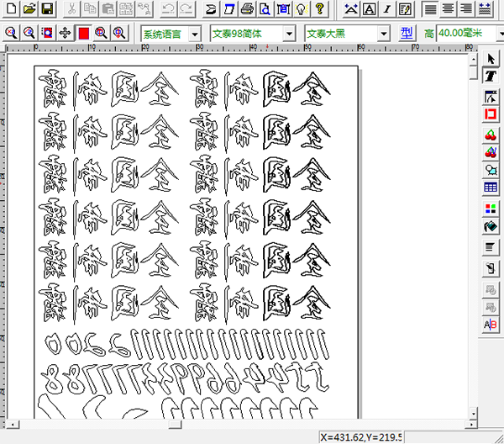Expand the 系统语言 language dropdown
This screenshot has width=504, height=444.
tap(195, 34)
